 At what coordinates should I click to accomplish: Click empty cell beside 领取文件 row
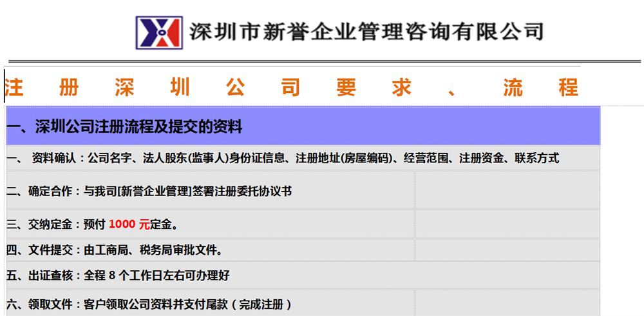coord(507,303)
